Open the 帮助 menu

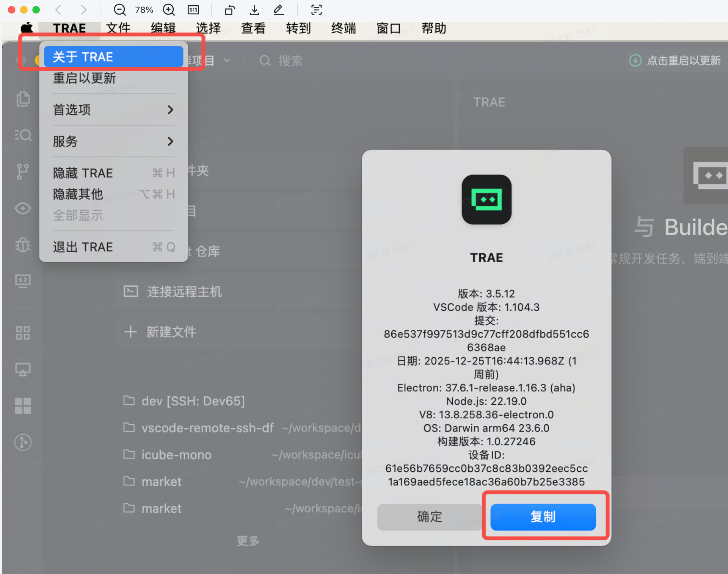tap(434, 28)
